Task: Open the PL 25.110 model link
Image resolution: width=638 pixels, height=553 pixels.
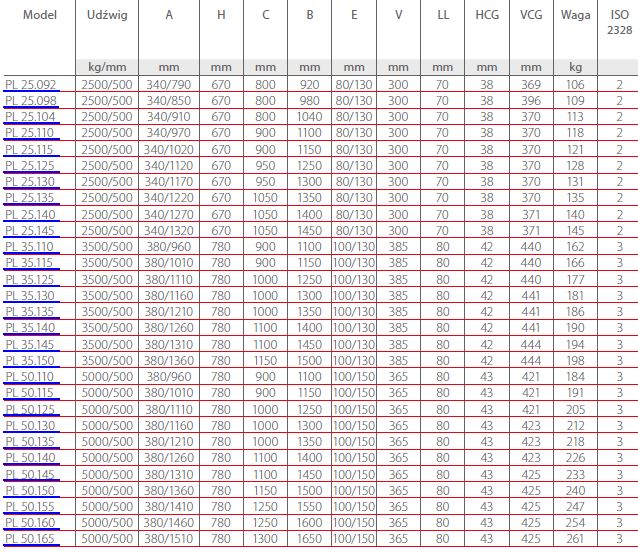Action: [29, 133]
